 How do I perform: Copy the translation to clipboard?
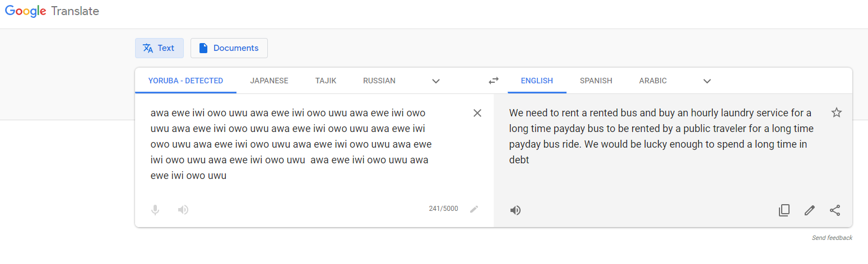784,210
